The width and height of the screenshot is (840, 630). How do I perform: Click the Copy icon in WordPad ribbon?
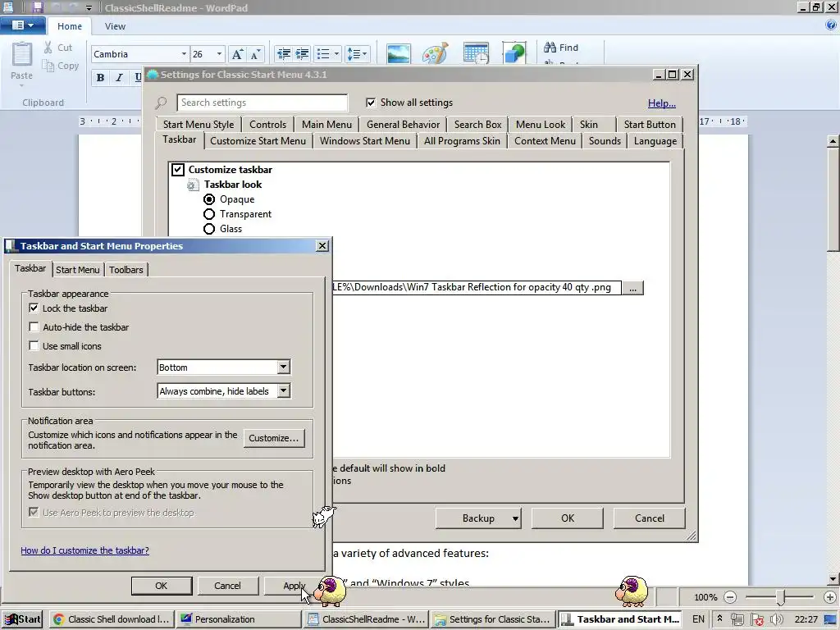pos(48,66)
